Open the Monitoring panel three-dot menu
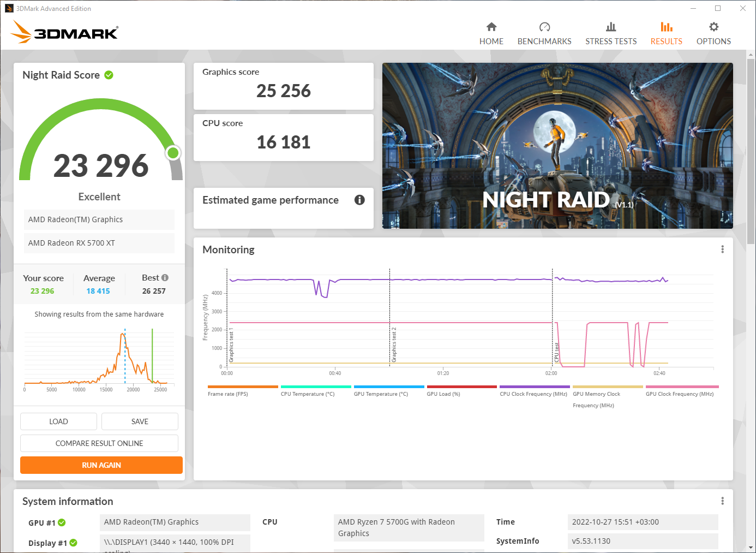The width and height of the screenshot is (756, 553). pyautogui.click(x=722, y=249)
